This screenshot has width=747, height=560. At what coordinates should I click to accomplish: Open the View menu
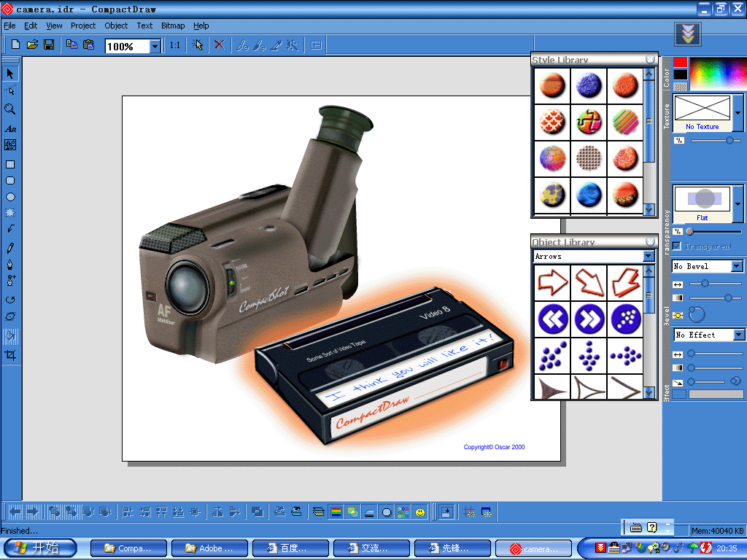[x=54, y=26]
